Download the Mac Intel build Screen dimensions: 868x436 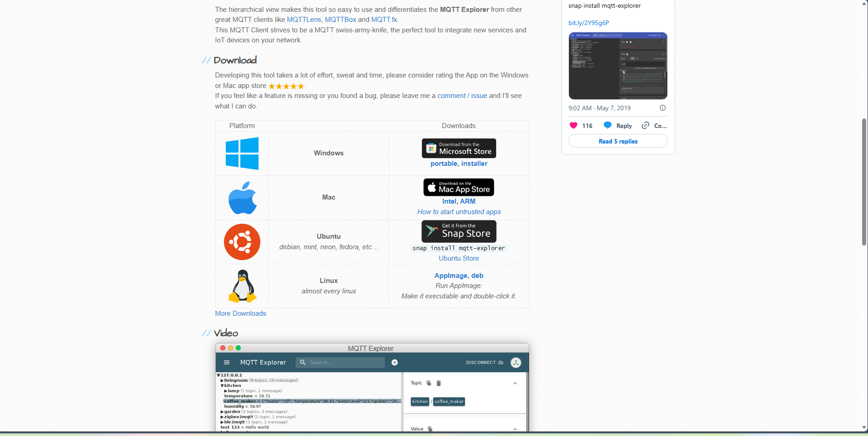(449, 201)
